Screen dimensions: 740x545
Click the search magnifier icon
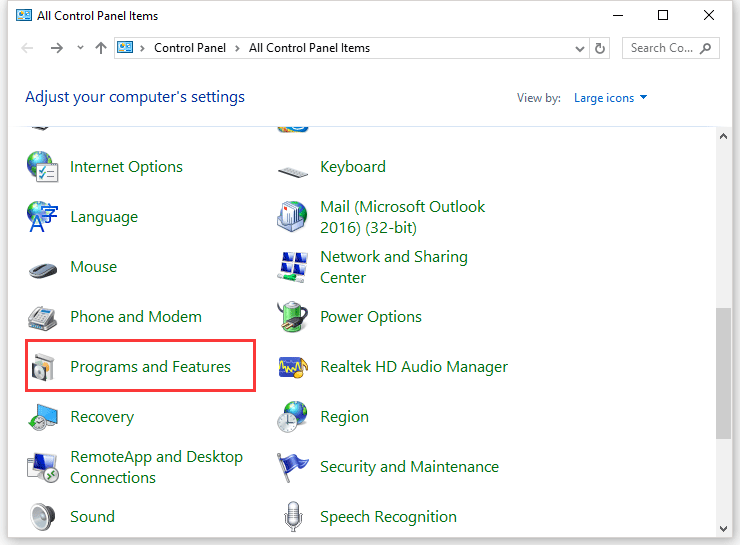click(x=706, y=48)
